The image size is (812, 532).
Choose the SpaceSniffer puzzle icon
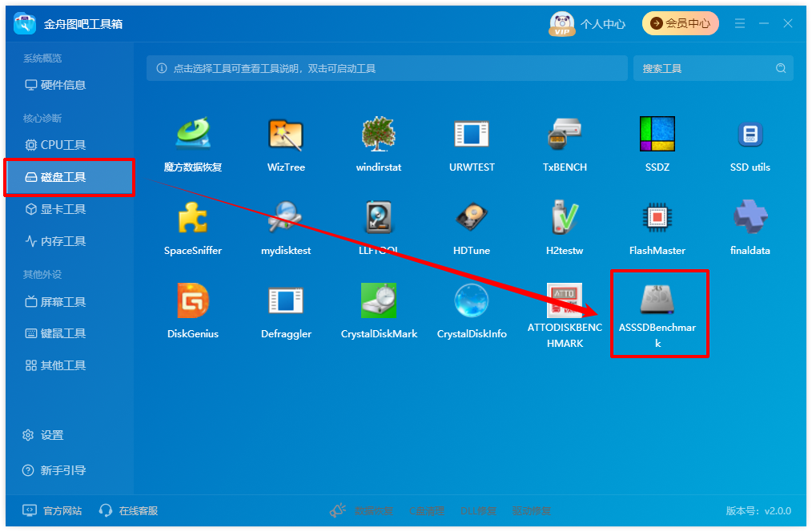coord(193,217)
